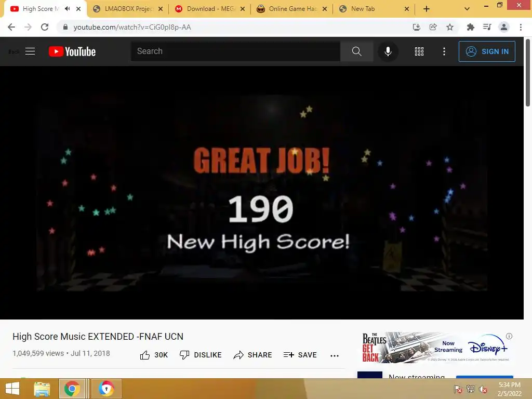Image resolution: width=532 pixels, height=399 pixels.
Task: Click the address bar URL
Action: point(132,27)
